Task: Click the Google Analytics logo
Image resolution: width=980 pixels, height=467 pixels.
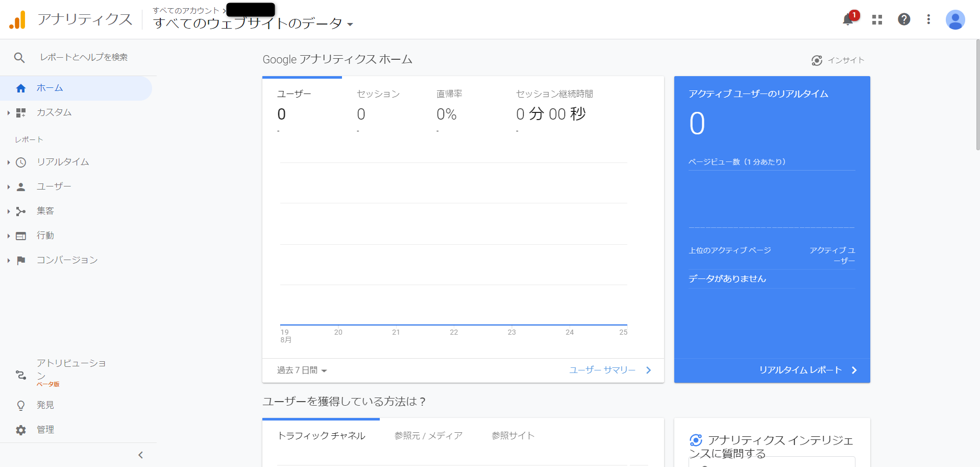Action: (x=17, y=20)
